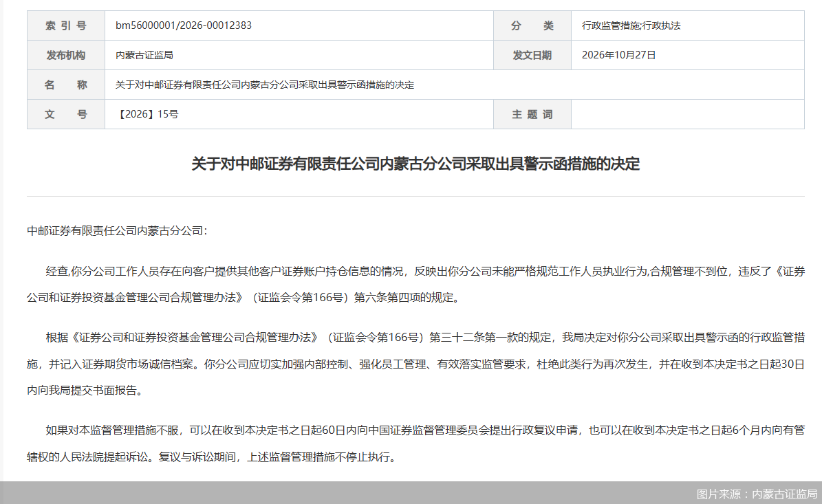Click the 文号 header cell
822x504 pixels.
click(66, 114)
